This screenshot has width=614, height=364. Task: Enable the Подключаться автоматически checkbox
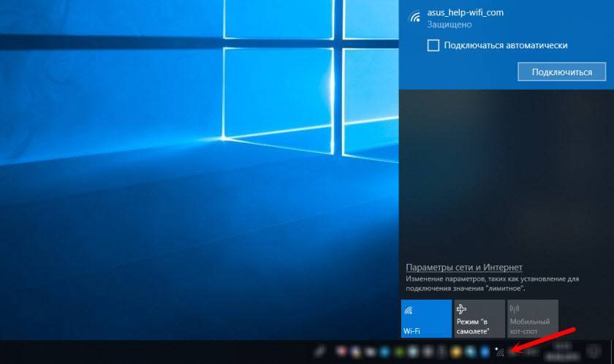(433, 45)
